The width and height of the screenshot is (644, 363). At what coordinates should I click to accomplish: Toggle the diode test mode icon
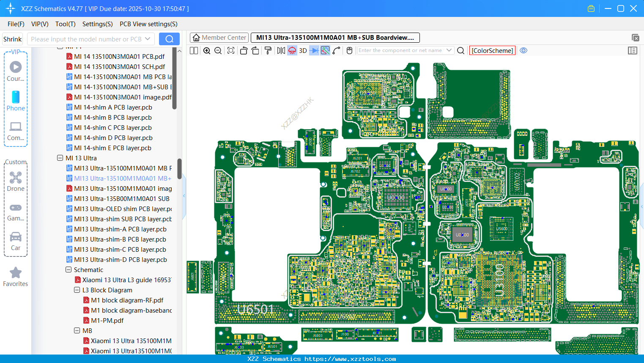point(315,50)
